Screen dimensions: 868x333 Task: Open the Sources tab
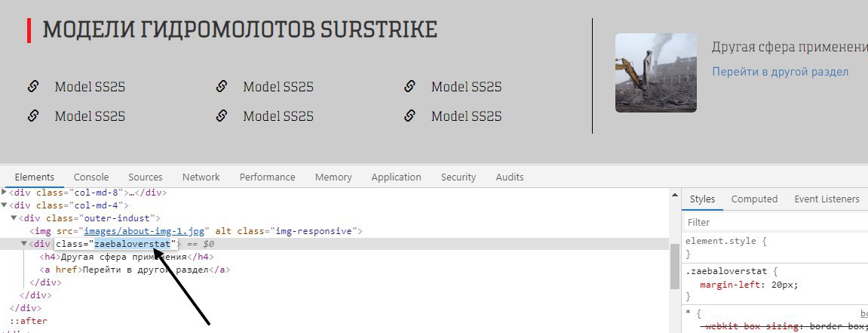pos(145,177)
